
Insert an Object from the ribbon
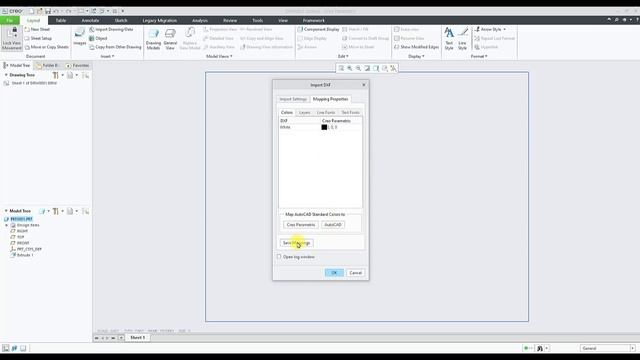coord(98,38)
